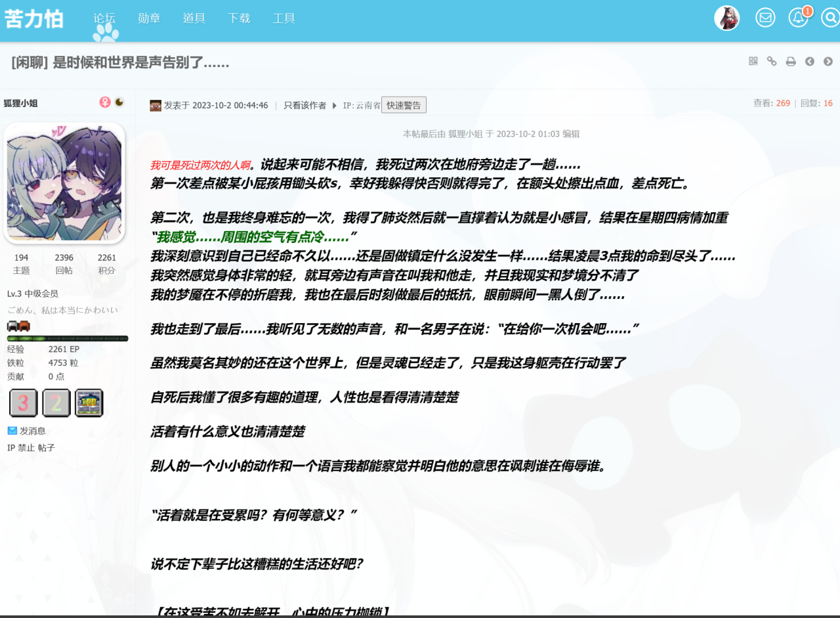Click the 194 主题 count
The width and height of the screenshot is (840, 618).
(21, 264)
